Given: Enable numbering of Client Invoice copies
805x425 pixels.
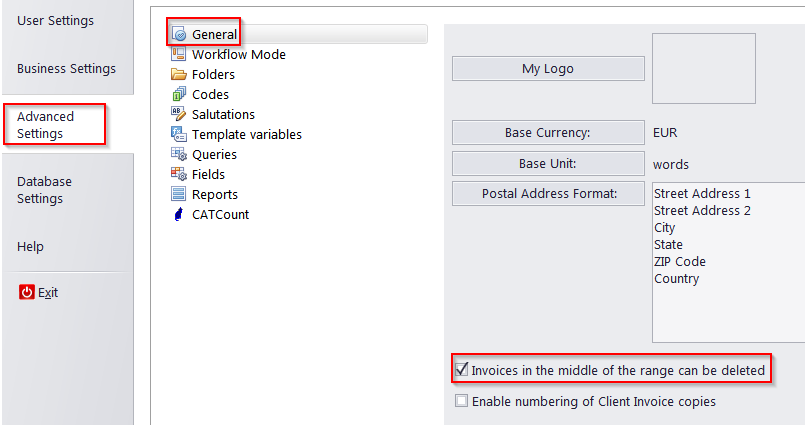Looking at the screenshot, I should coord(462,401).
